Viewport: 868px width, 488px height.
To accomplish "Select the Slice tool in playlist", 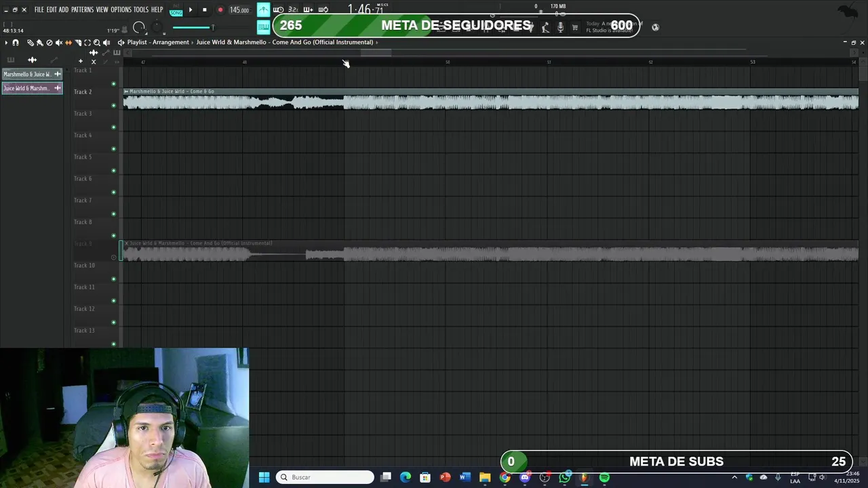I will tap(78, 43).
